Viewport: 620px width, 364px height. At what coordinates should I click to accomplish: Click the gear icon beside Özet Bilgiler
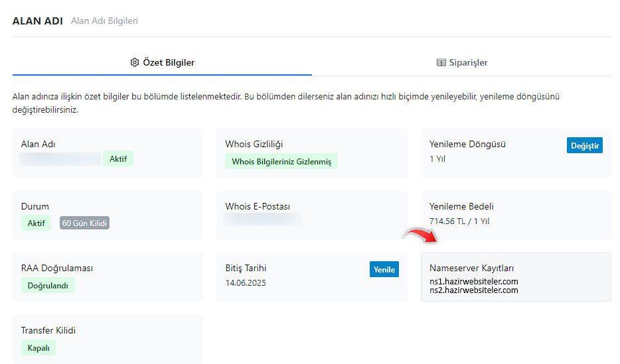(x=135, y=62)
